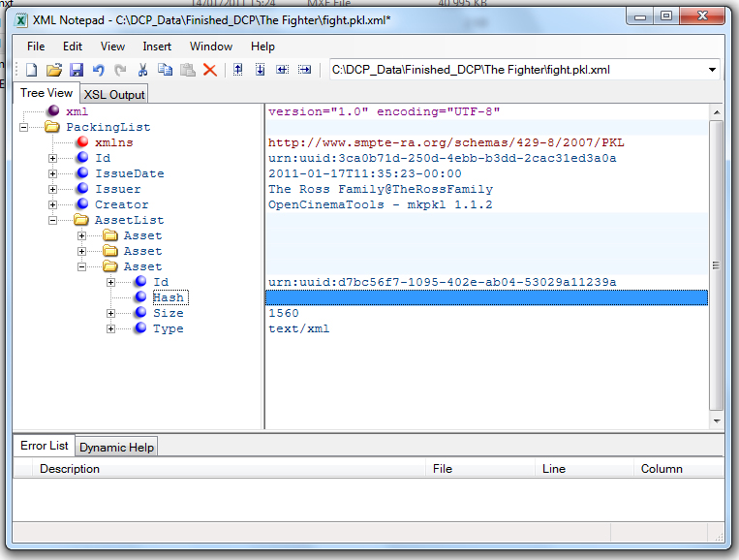739x560 pixels.
Task: Expand the Issuer node
Action: point(52,190)
